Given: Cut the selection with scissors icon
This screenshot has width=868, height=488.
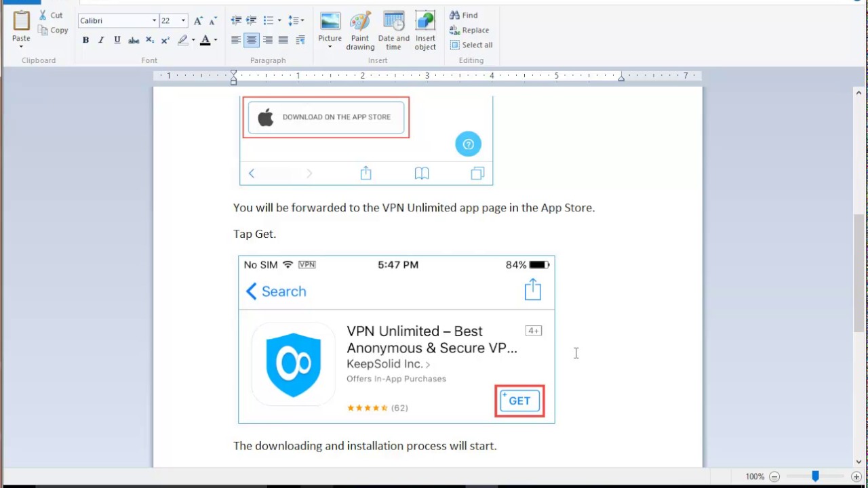Looking at the screenshot, I should (x=51, y=15).
